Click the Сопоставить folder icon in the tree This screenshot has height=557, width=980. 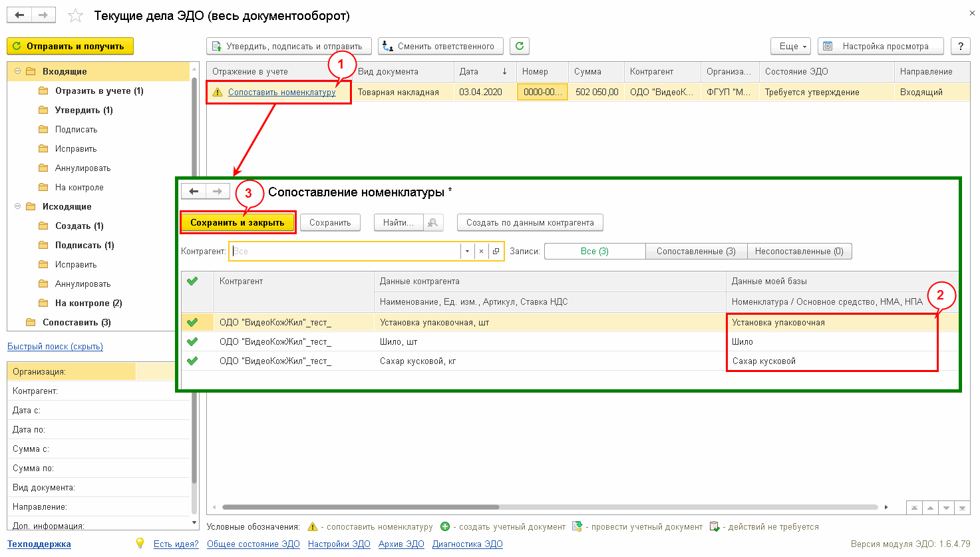(31, 322)
